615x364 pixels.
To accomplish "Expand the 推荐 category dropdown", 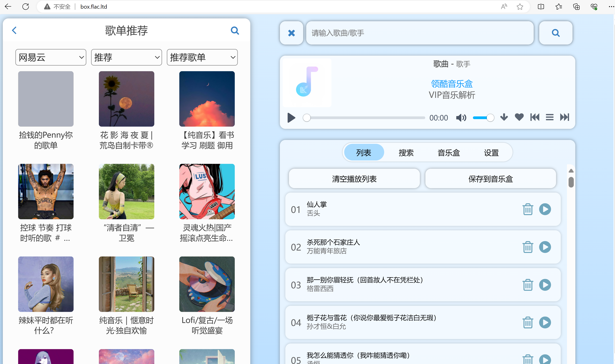I will 126,57.
